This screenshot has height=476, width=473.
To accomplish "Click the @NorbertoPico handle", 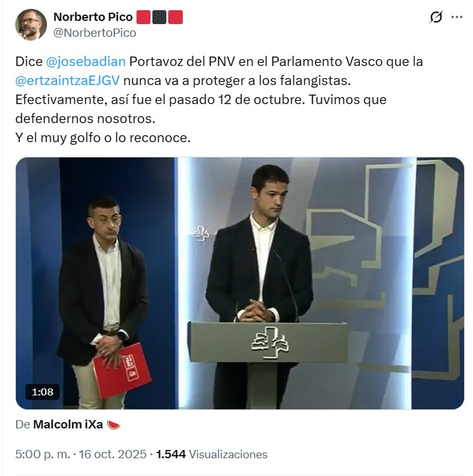I will coord(95,33).
